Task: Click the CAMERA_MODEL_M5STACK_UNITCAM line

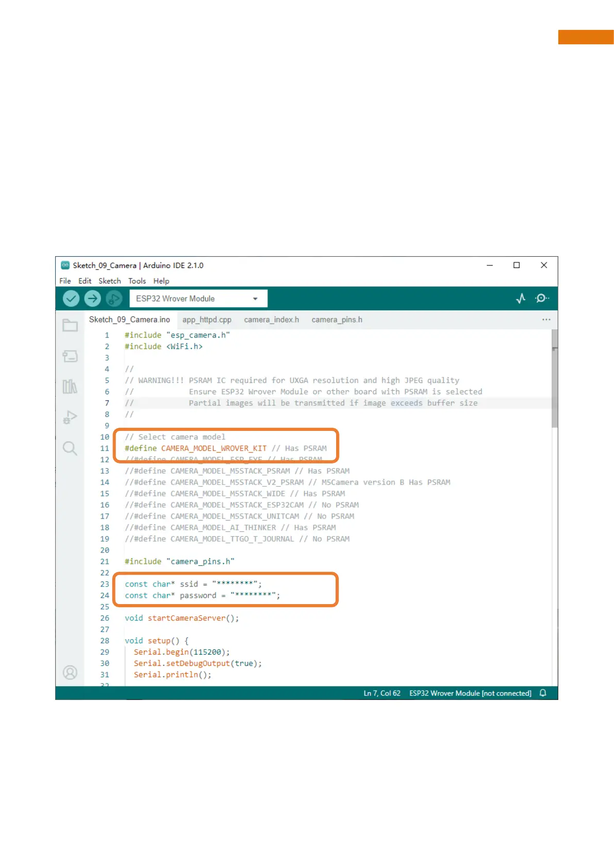Action: (240, 516)
